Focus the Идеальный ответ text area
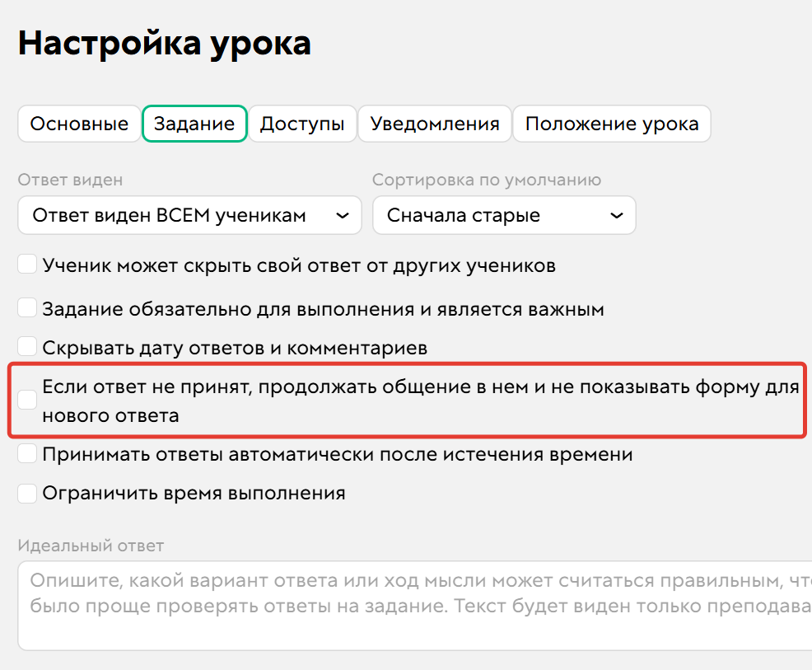Viewport: 812px width, 670px height. click(x=415, y=605)
